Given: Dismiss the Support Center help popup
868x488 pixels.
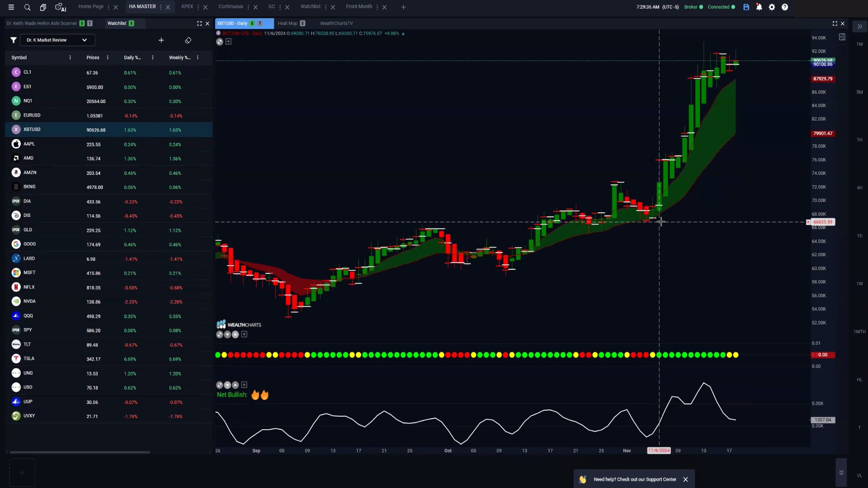Looking at the screenshot, I should tap(685, 479).
